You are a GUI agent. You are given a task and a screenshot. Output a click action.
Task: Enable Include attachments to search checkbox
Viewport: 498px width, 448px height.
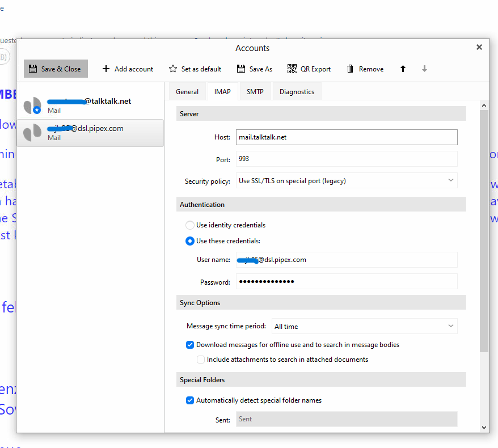click(x=201, y=360)
